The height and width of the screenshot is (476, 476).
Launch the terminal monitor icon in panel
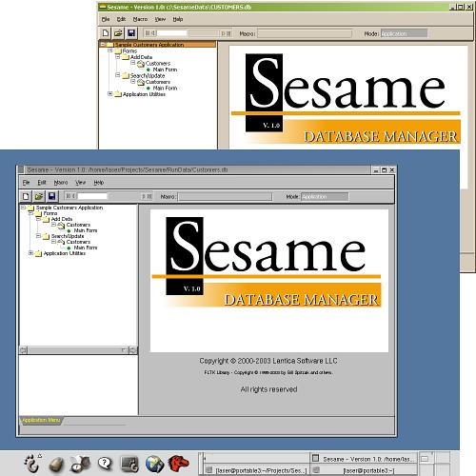tap(129, 465)
